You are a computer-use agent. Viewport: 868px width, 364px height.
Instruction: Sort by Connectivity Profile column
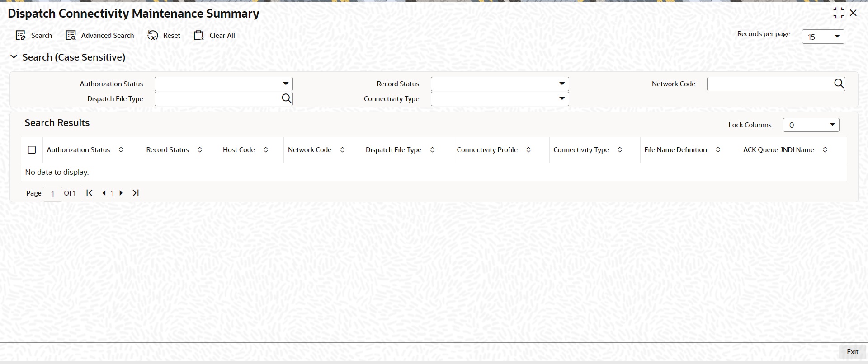click(x=528, y=150)
